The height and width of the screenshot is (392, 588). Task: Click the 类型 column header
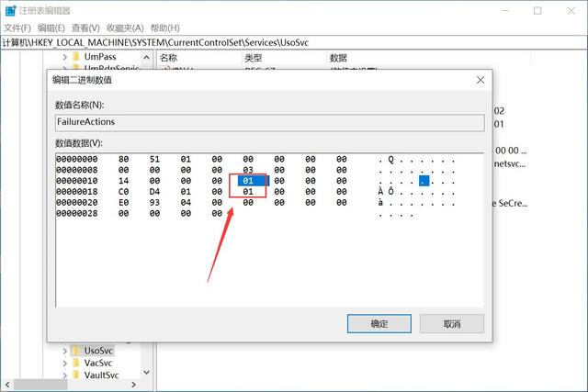click(254, 58)
